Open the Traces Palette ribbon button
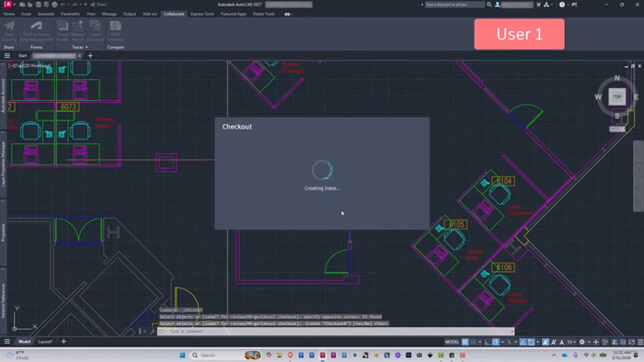644x362 pixels. pos(63,31)
